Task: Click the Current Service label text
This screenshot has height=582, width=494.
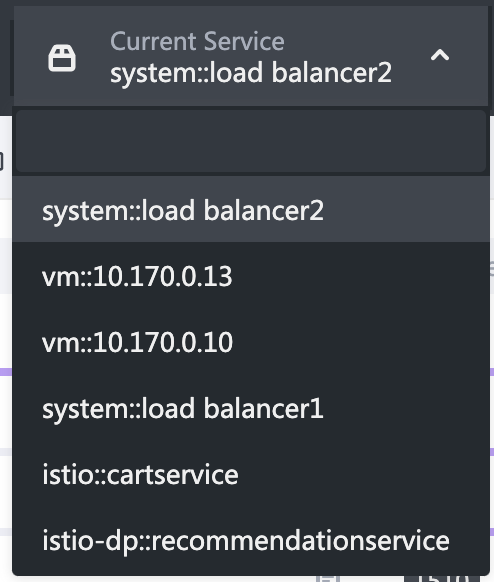Action: point(197,41)
